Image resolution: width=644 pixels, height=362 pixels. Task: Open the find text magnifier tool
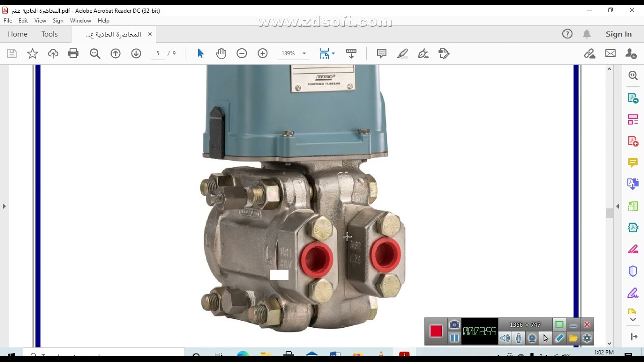[95, 54]
